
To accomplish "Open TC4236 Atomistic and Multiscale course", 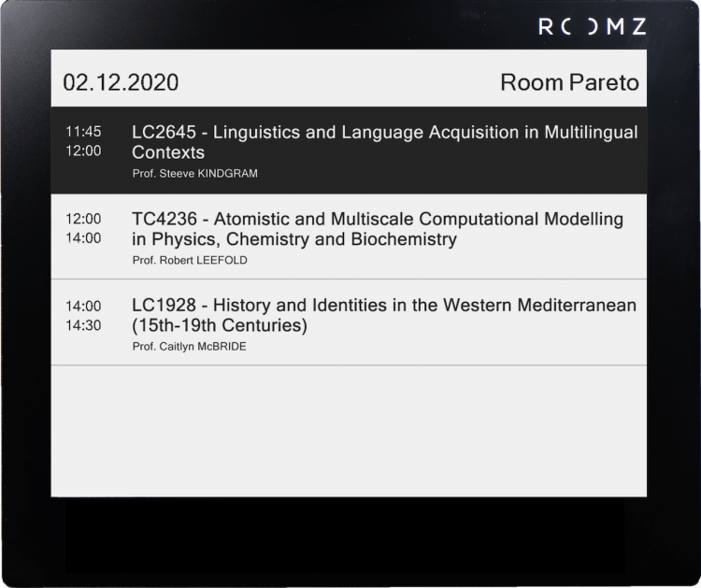I will (349, 237).
